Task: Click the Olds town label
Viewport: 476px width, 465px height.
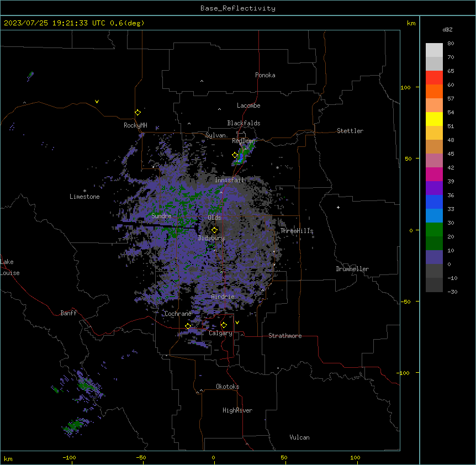Action: (x=214, y=218)
